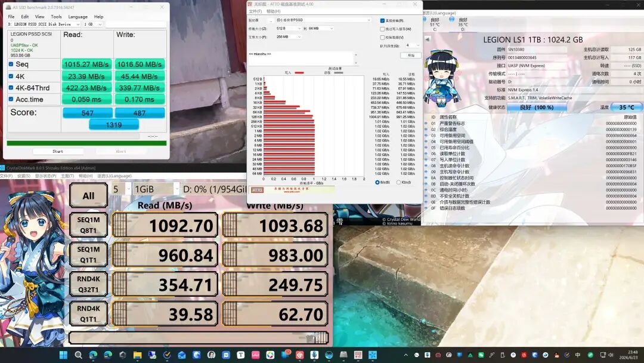This screenshot has width=644, height=363.
Task: Click the speaker volume icon in system tray
Action: pyautogui.click(x=611, y=355)
